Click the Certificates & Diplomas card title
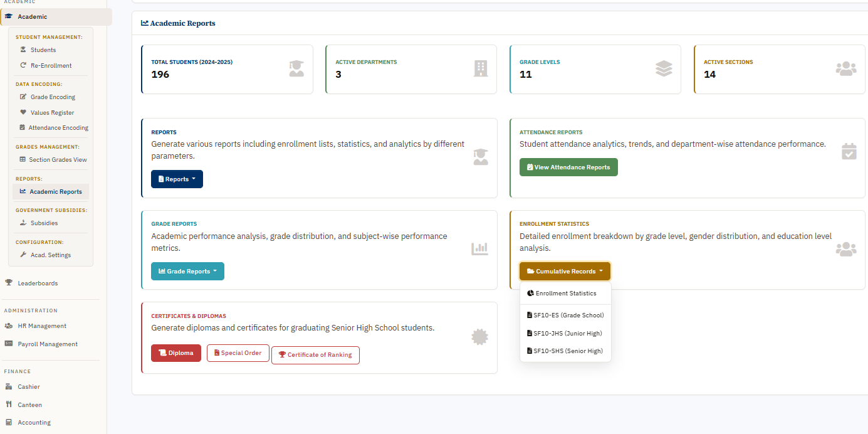The image size is (868, 434). click(x=189, y=316)
